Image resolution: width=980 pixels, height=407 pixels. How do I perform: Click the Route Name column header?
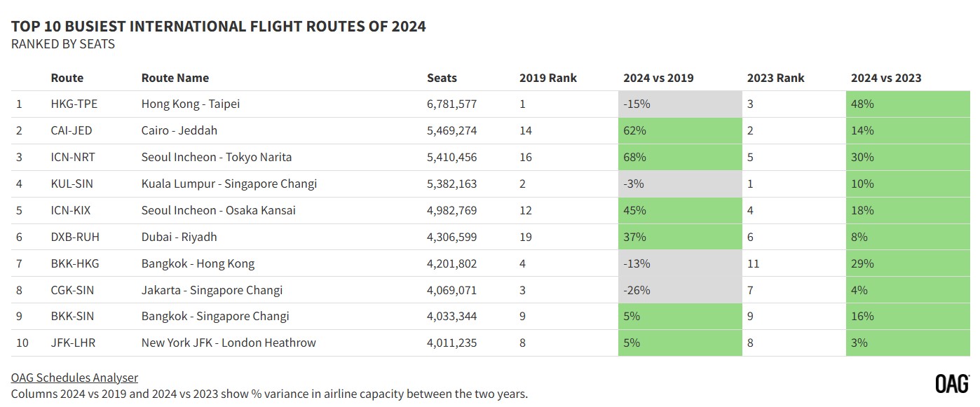(175, 78)
